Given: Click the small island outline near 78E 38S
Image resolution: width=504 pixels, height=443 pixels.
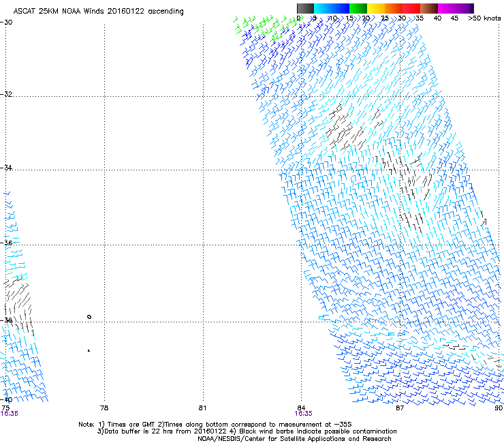Looking at the screenshot, I should pos(89,317).
